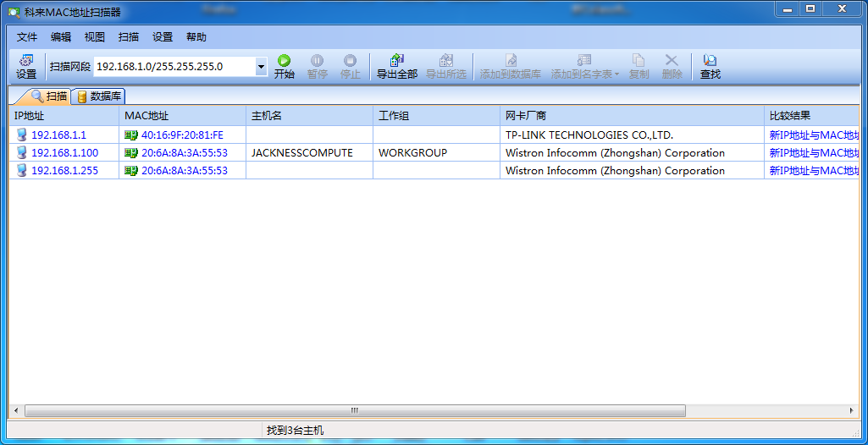868x445 pixels.
Task: Sort by 比较结果 column header
Action: [x=811, y=116]
